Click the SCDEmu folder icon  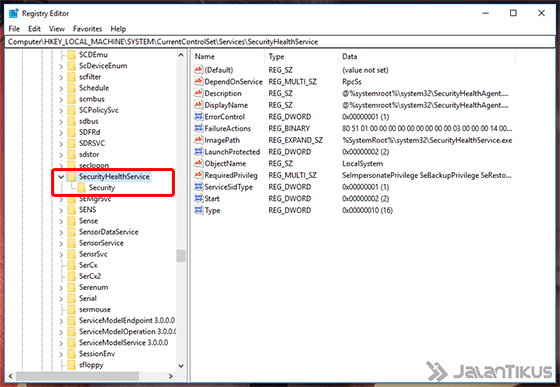click(x=72, y=55)
